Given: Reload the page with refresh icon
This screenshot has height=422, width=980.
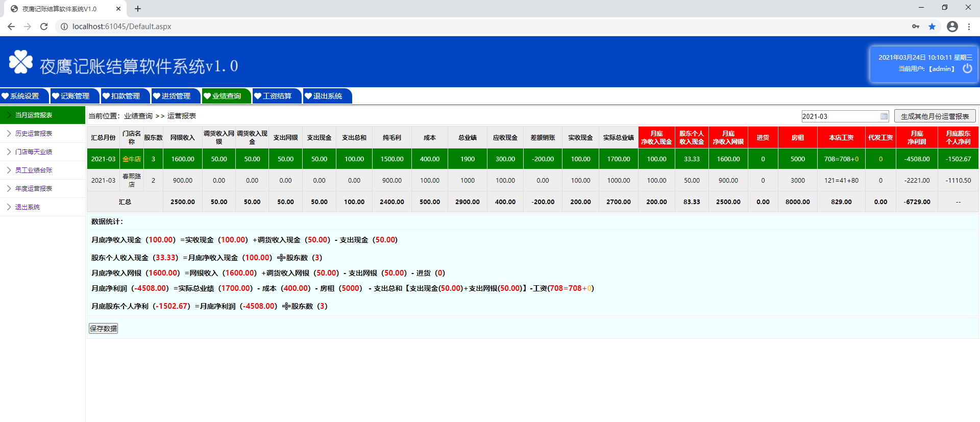Looking at the screenshot, I should coord(44,27).
